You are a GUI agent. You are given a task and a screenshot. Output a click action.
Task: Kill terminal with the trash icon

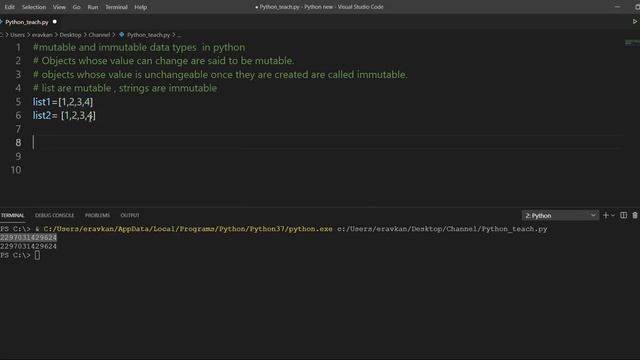click(635, 216)
